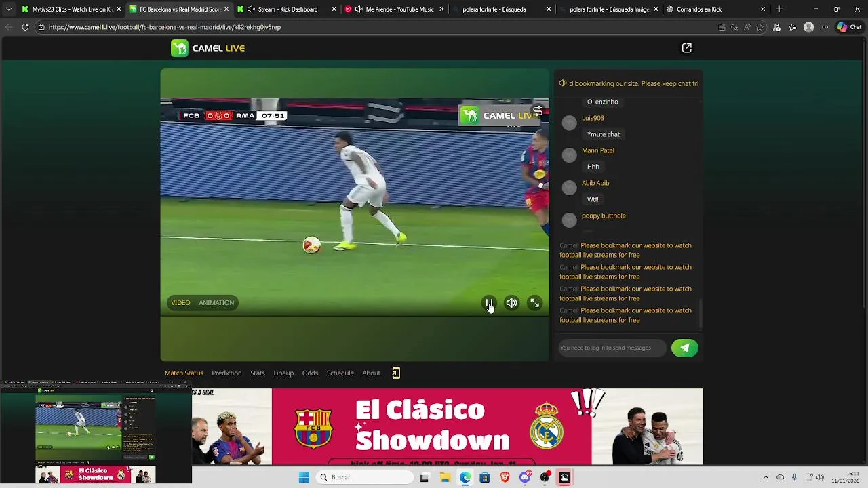
Task: Click the chat panel scrollbar
Action: click(701, 314)
